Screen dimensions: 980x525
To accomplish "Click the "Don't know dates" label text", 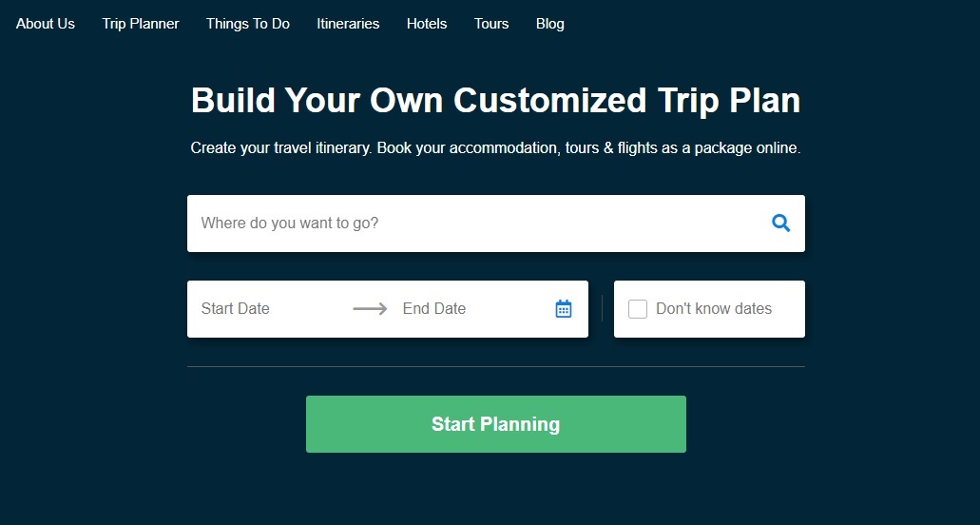I will (x=713, y=309).
